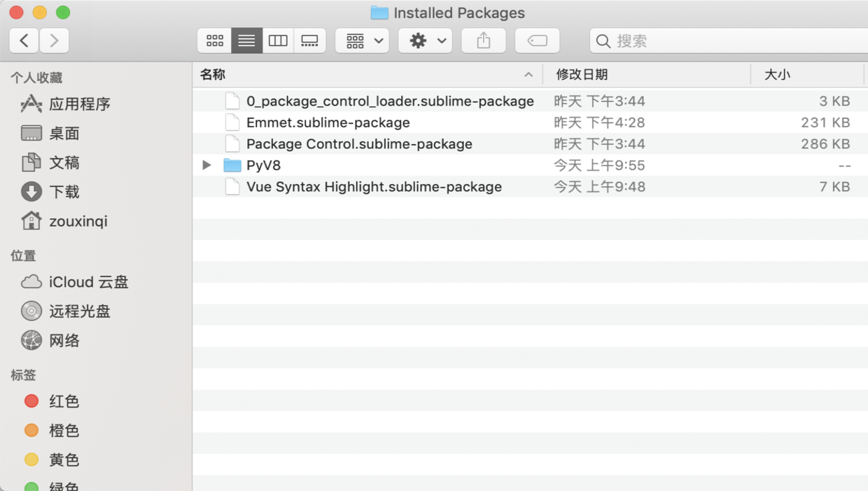Click the zouxinqi home icon

click(x=31, y=221)
